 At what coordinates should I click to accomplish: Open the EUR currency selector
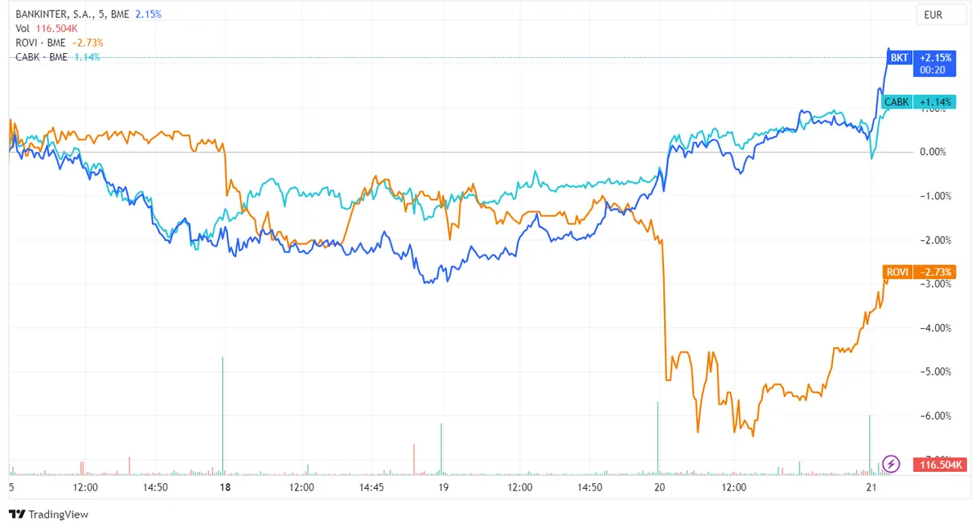[x=940, y=14]
